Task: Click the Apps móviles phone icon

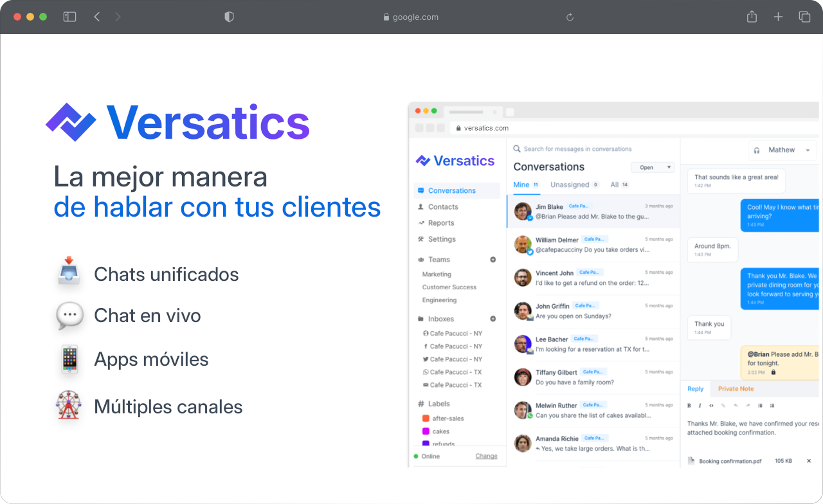Action: 69,359
